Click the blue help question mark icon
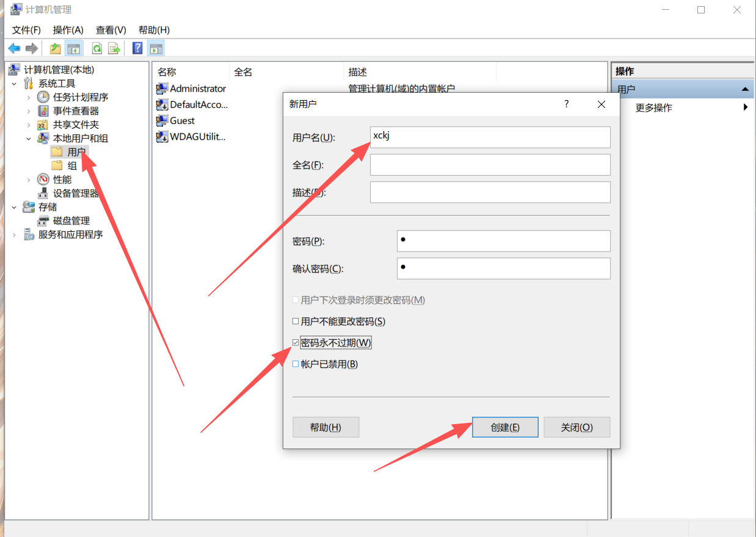The width and height of the screenshot is (756, 537). 137,48
